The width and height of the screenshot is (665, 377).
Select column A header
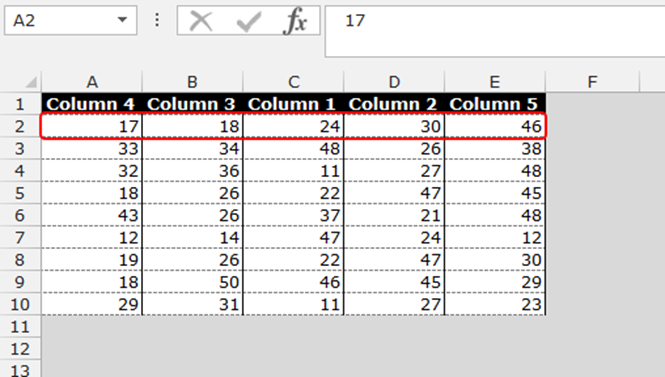(92, 81)
